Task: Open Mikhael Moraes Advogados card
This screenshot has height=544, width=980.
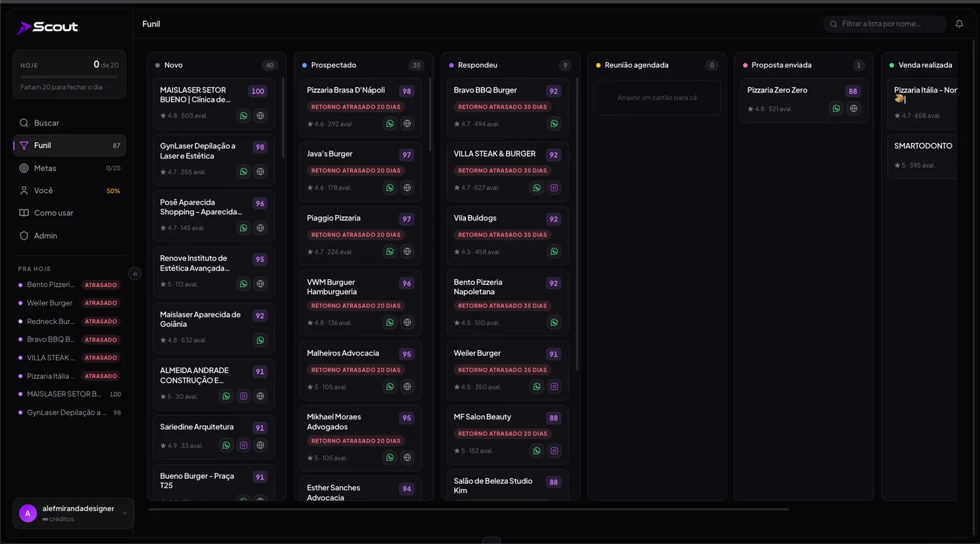Action: pos(360,438)
